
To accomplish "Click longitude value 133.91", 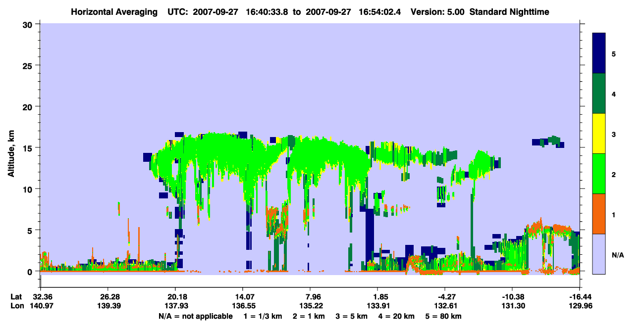I will click(x=377, y=306).
